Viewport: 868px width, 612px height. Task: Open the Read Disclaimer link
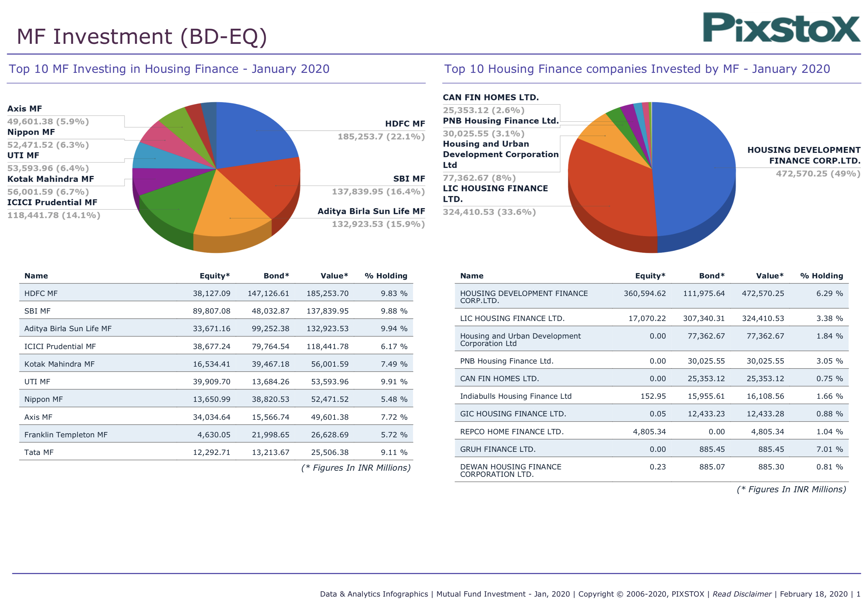point(742,594)
